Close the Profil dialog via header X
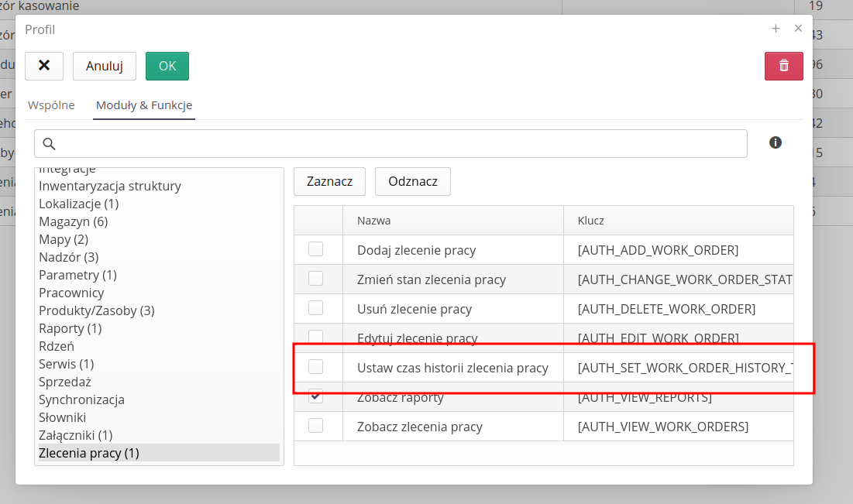The width and height of the screenshot is (853, 504). tap(798, 29)
